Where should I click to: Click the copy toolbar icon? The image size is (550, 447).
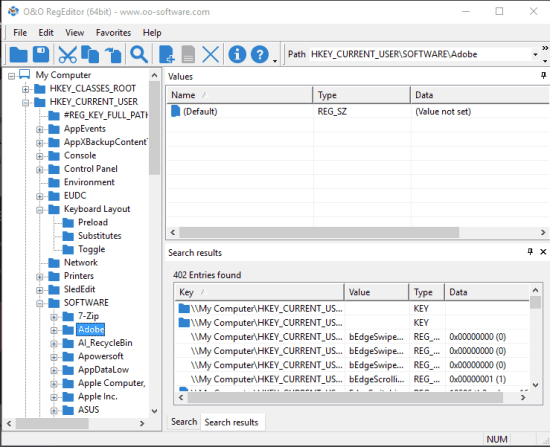[x=90, y=54]
